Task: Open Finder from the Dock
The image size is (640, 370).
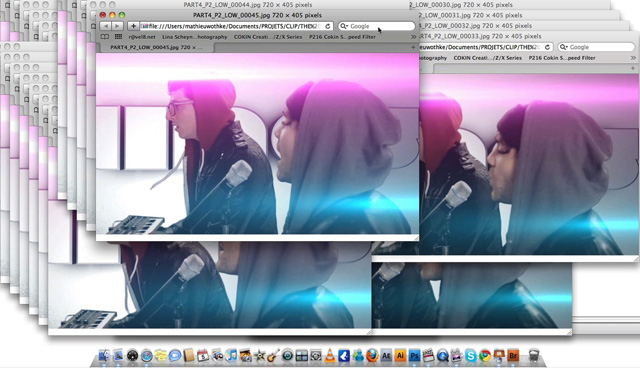Action: point(104,356)
